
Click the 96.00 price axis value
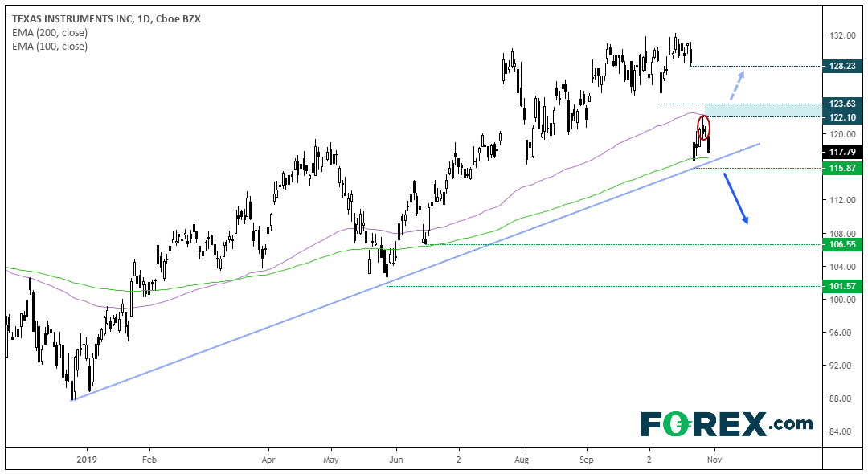point(842,333)
